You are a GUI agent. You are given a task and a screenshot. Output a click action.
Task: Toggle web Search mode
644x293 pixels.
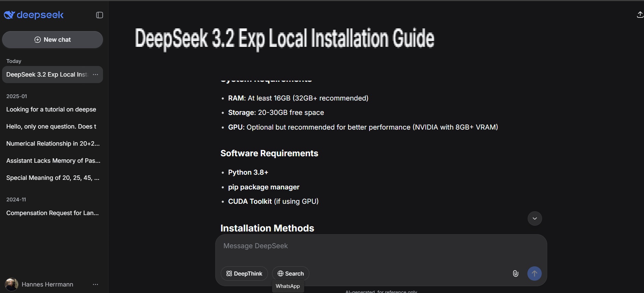pos(291,274)
